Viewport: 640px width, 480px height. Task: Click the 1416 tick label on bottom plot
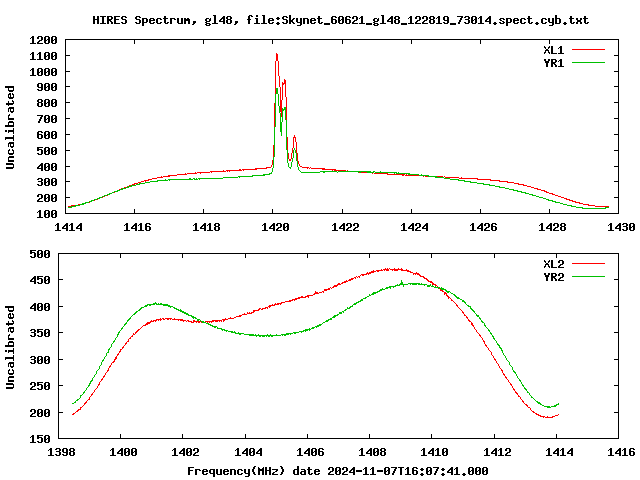pyautogui.click(x=621, y=452)
